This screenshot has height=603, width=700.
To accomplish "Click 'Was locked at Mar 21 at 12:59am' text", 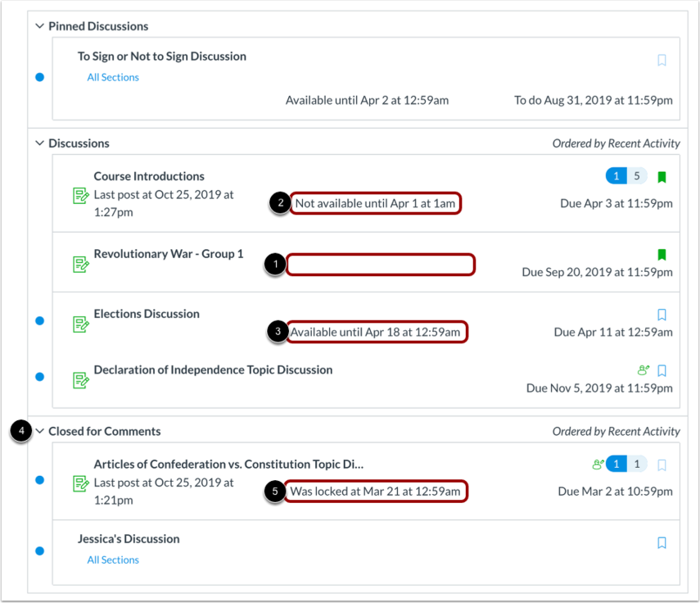I will pos(375,492).
